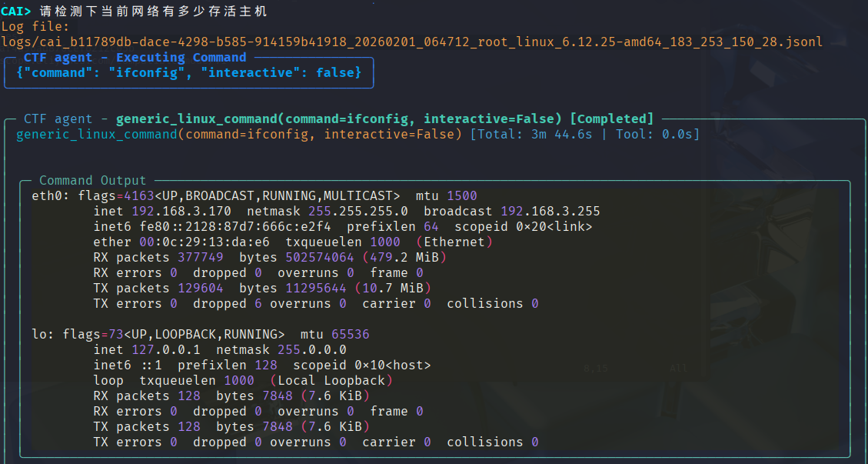This screenshot has height=464, width=868.
Task: Click the 'Log file:' label
Action: pos(35,26)
